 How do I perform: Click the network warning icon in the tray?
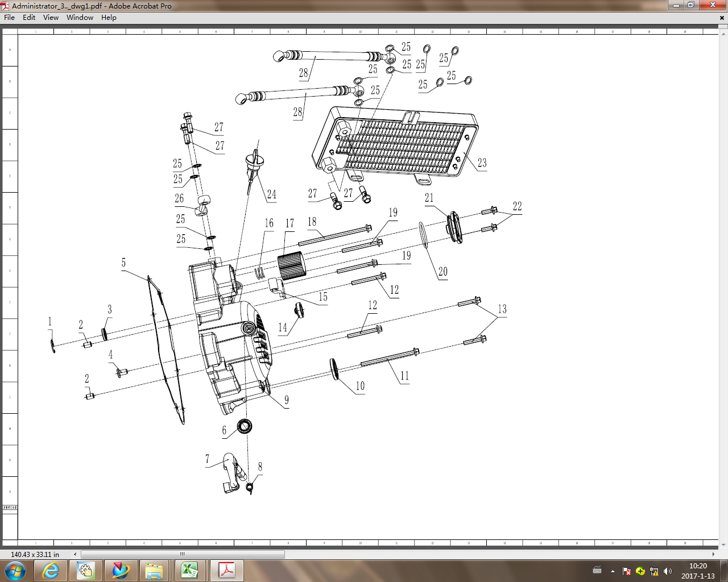pos(654,571)
